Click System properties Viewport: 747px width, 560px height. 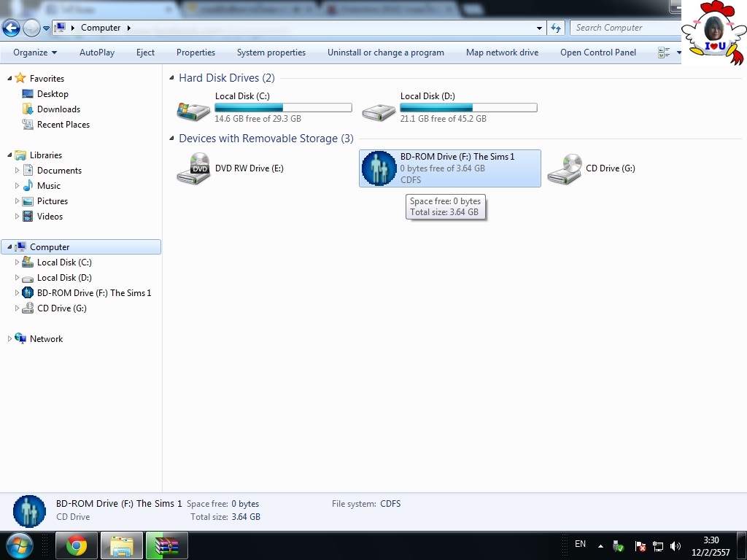tap(271, 52)
